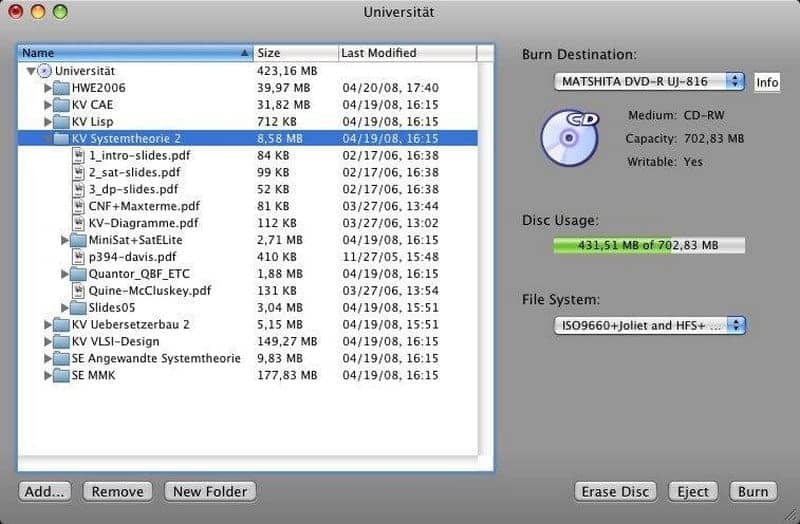Click the Info button next to drive
Screen dimensions: 800x524
click(767, 82)
